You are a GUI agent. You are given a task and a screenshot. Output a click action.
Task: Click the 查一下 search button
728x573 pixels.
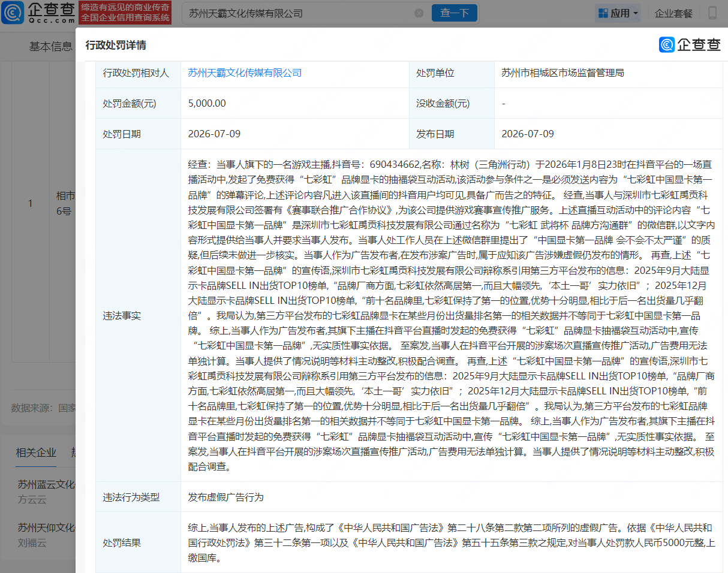click(455, 13)
